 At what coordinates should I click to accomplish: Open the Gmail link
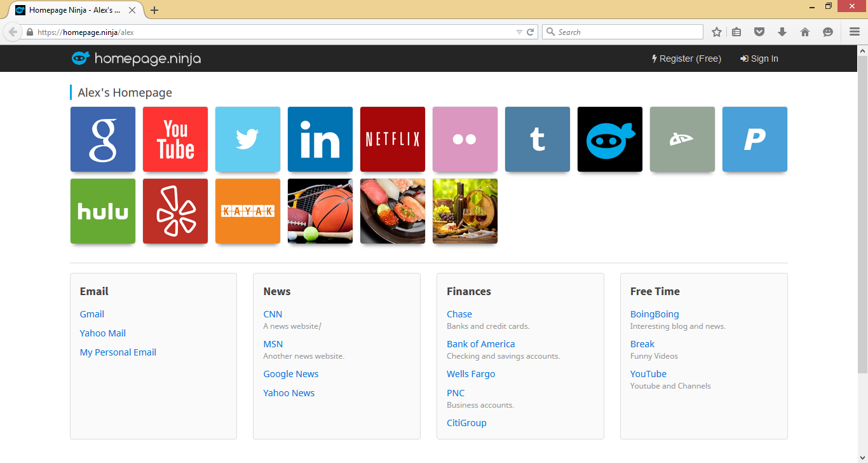(x=92, y=314)
